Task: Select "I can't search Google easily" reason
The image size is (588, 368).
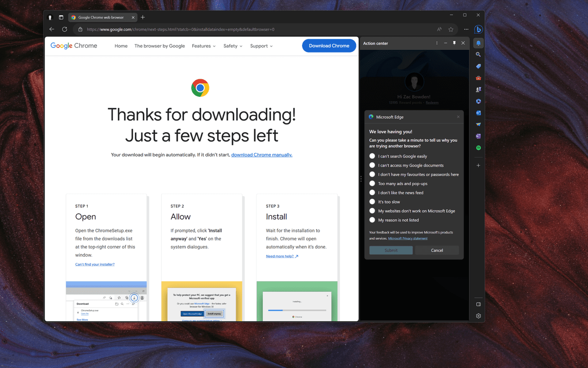Action: 372,156
